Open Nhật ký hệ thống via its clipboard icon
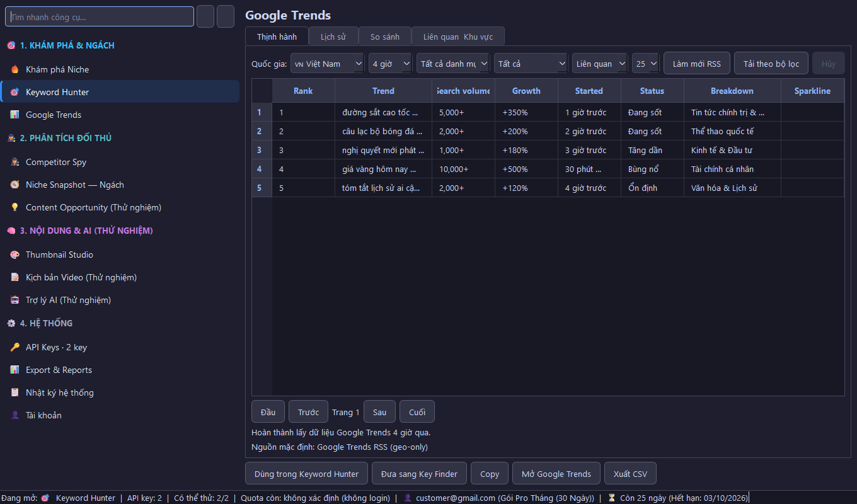 (15, 392)
